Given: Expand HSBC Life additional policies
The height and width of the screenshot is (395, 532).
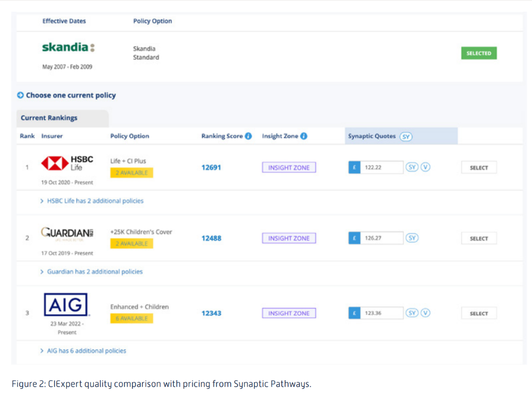Looking at the screenshot, I should tap(92, 201).
